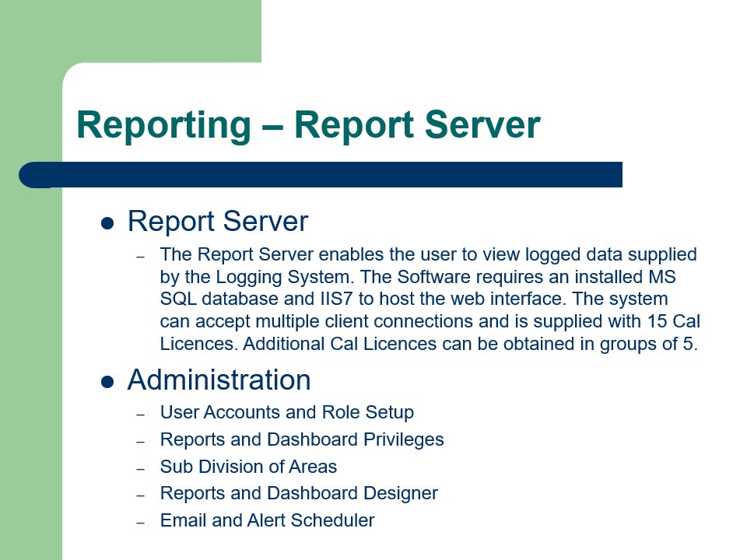Click the dash marker before Email and Alert Scheduler
Viewport: 747px width, 560px height.
[139, 522]
